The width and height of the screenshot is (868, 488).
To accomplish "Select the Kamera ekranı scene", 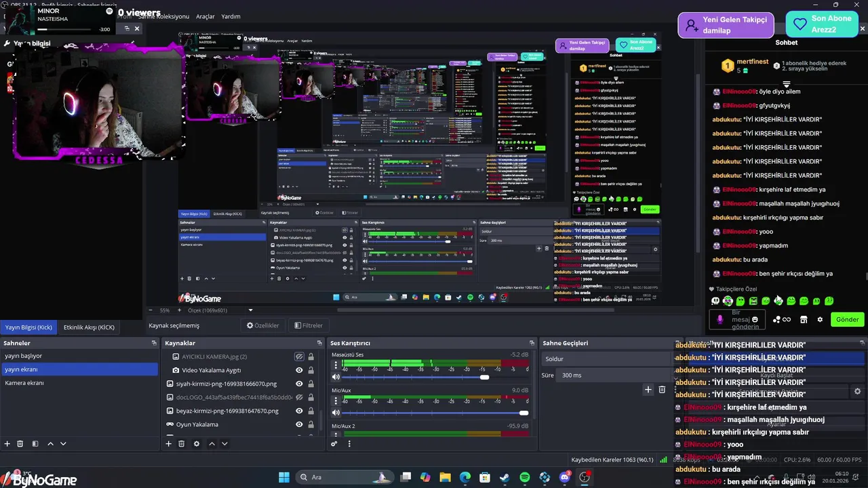I will tap(79, 383).
